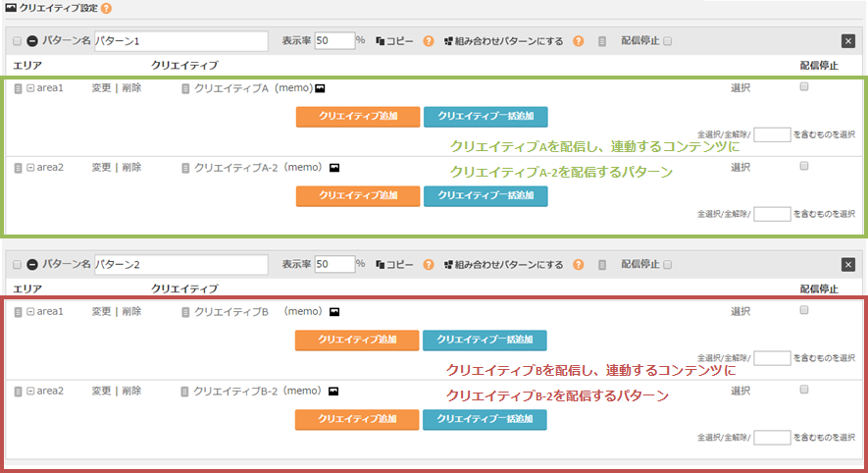This screenshot has height=473, width=868.
Task: Collapse area2 in パターン1
Action: pyautogui.click(x=30, y=167)
